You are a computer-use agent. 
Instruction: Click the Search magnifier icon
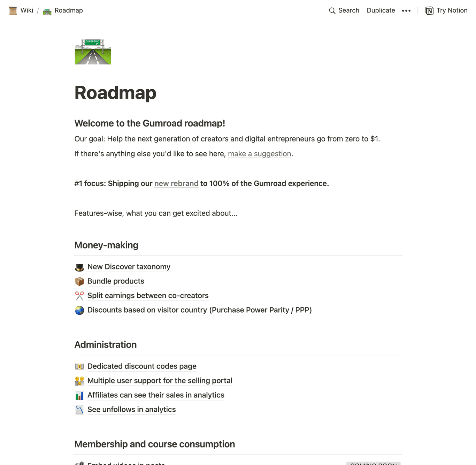click(332, 10)
